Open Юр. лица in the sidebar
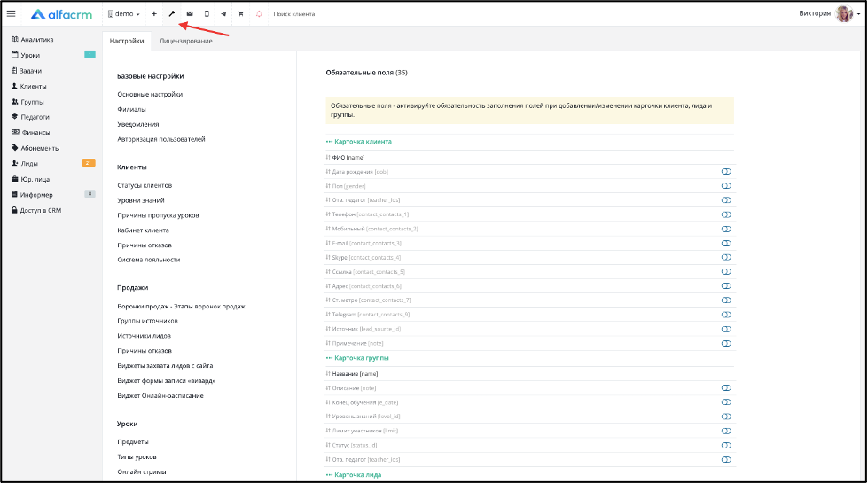Viewport: 868px width, 483px height. pos(30,179)
